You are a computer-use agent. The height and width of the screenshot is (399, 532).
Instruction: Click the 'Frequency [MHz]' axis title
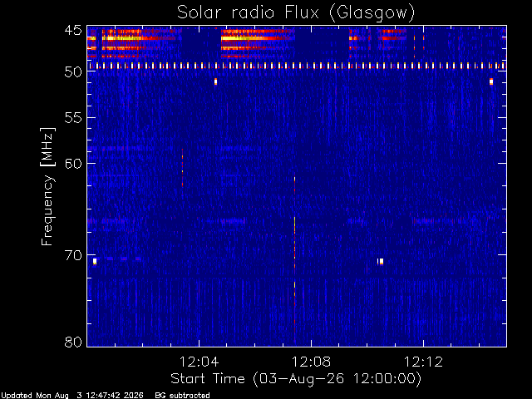47,186
